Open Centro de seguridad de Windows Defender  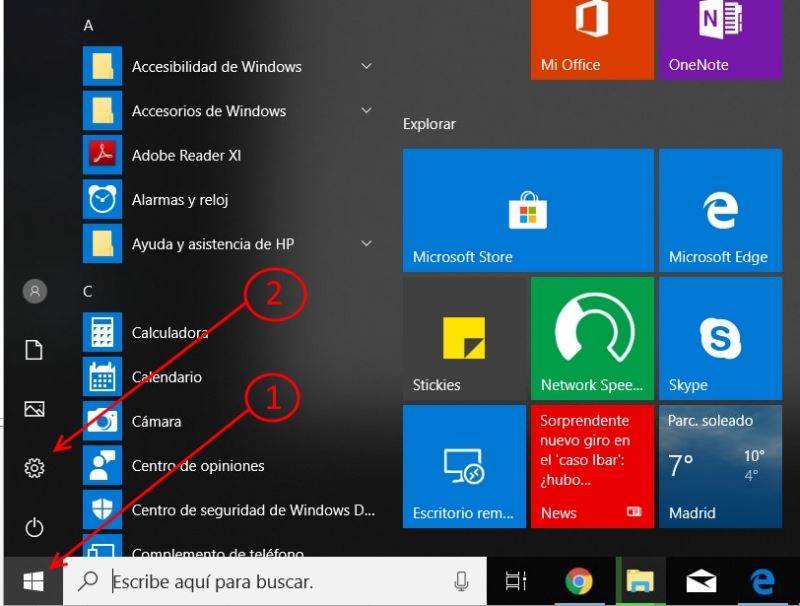229,510
